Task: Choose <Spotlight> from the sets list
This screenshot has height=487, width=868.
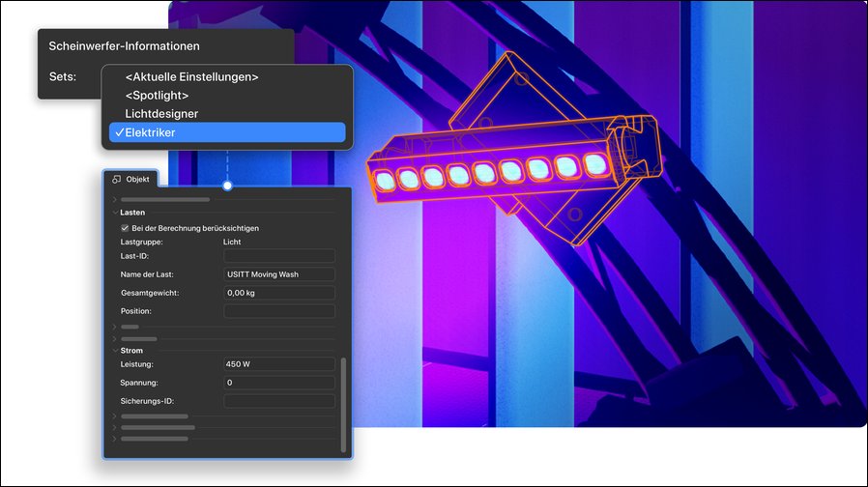Action: tap(157, 96)
